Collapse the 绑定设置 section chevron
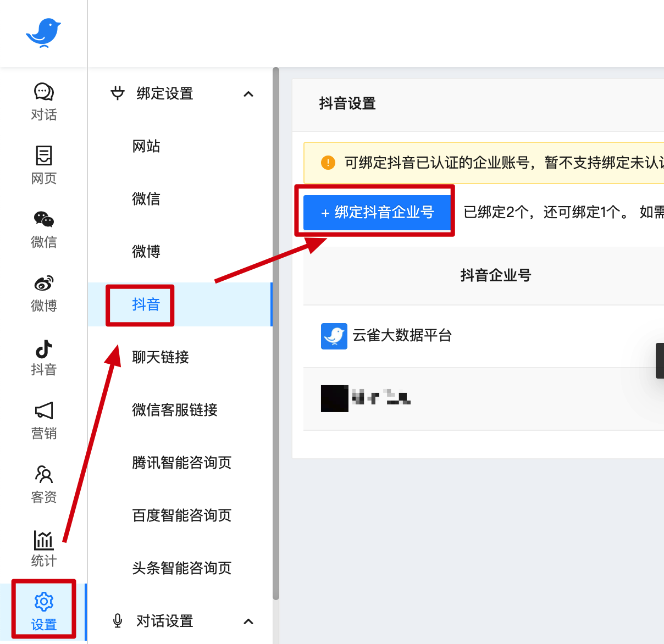Image resolution: width=664 pixels, height=644 pixels. 248,94
